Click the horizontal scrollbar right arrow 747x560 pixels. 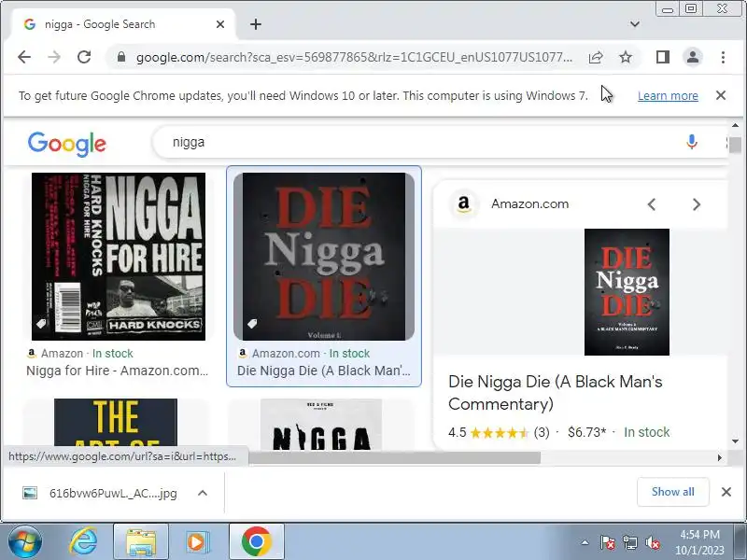[719, 457]
